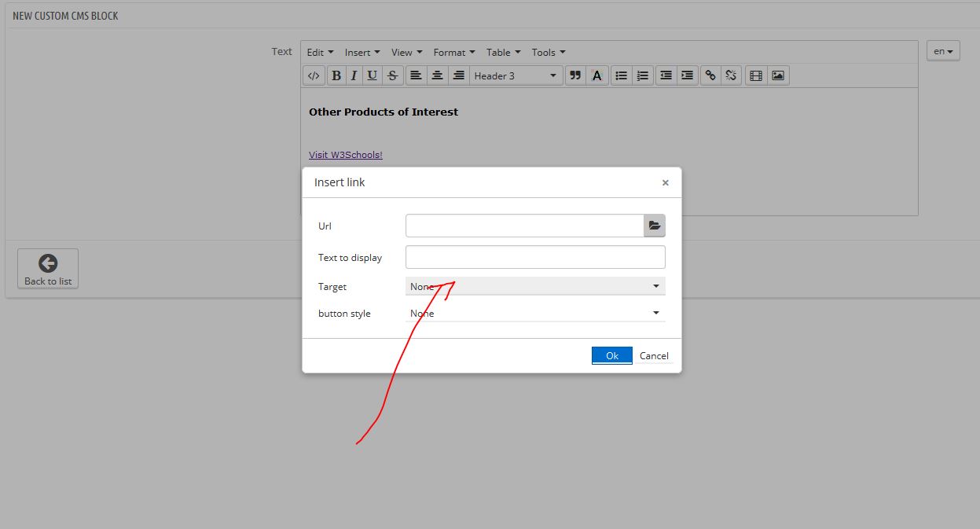
Task: Insert a video via media icon
Action: [756, 75]
